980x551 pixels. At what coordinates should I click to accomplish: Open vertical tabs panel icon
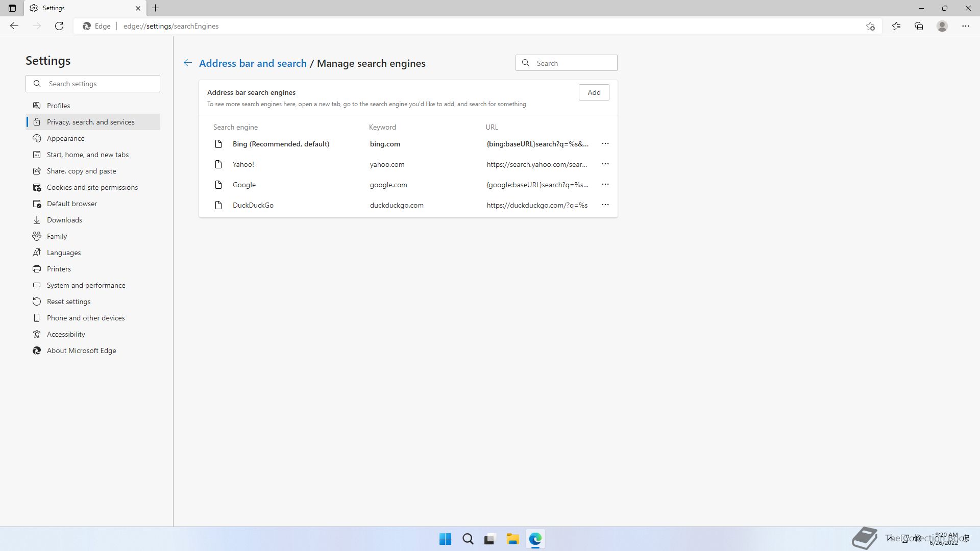[12, 8]
